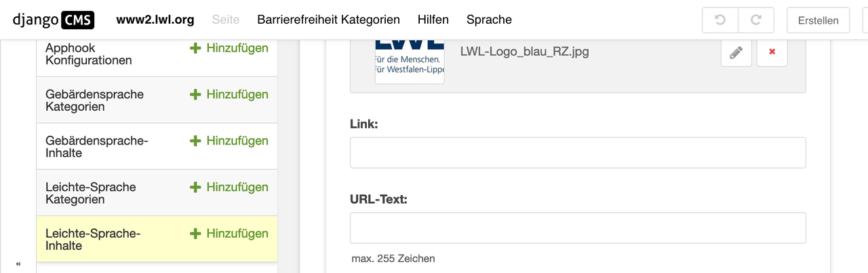
Task: Remove image via red X icon
Action: point(772,52)
